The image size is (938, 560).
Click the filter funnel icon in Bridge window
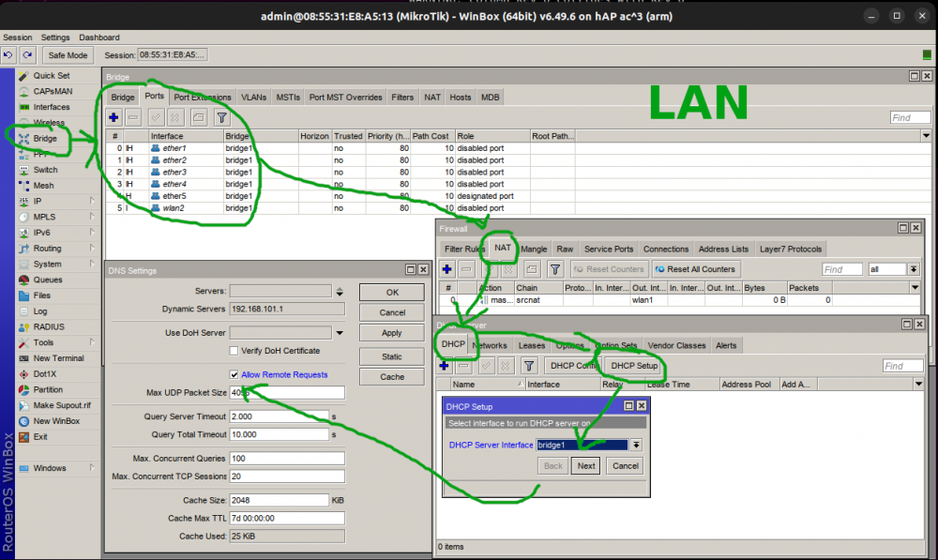[x=221, y=117]
